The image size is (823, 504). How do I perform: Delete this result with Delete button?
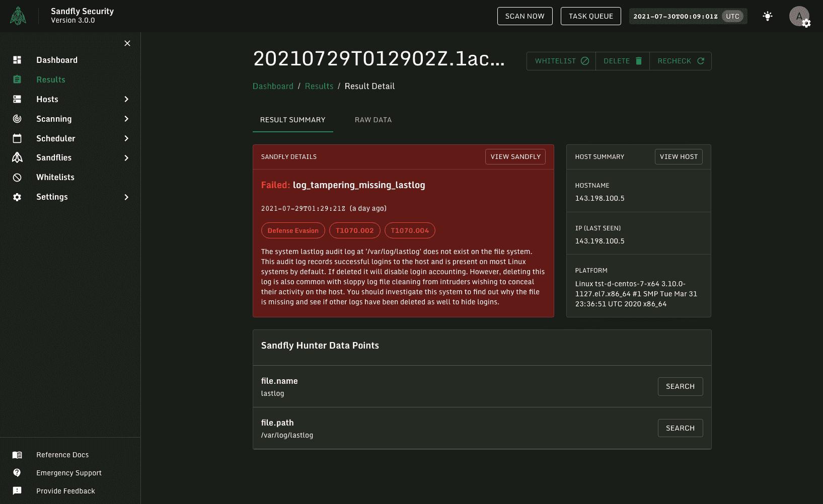pyautogui.click(x=623, y=61)
